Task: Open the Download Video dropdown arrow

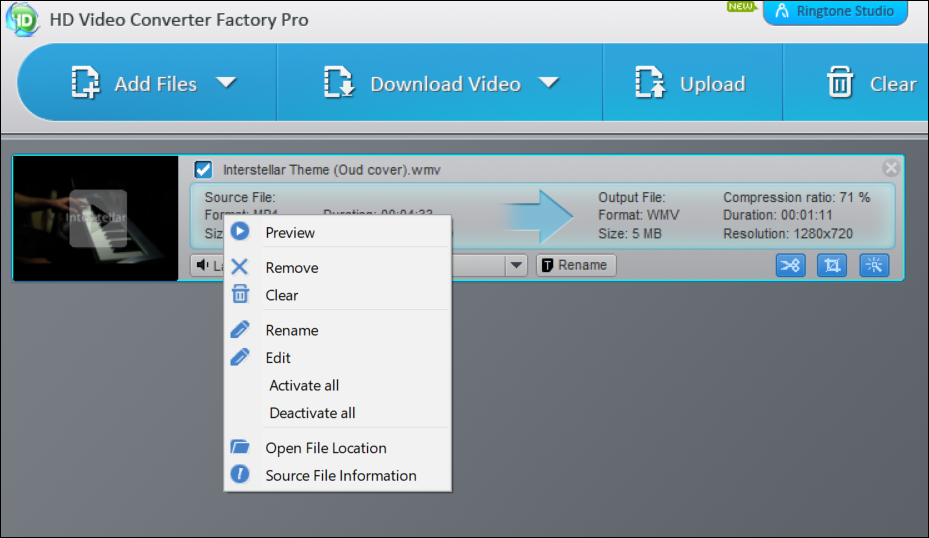Action: 549,82
